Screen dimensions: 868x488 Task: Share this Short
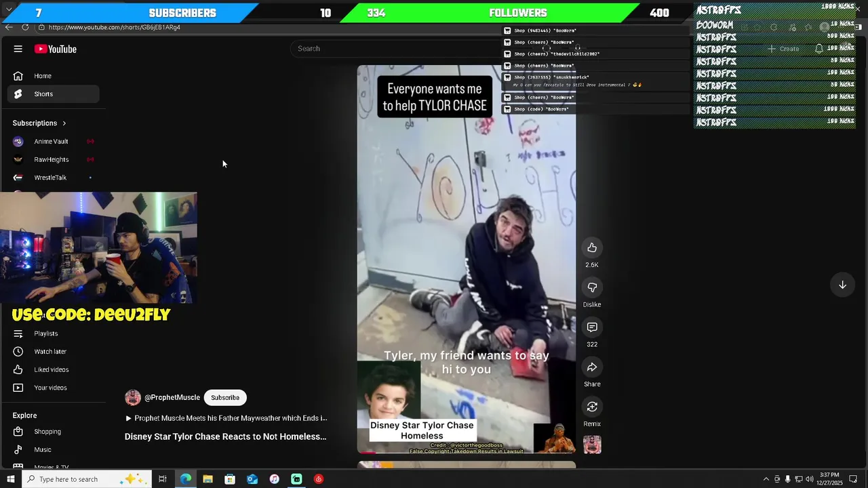pyautogui.click(x=592, y=367)
